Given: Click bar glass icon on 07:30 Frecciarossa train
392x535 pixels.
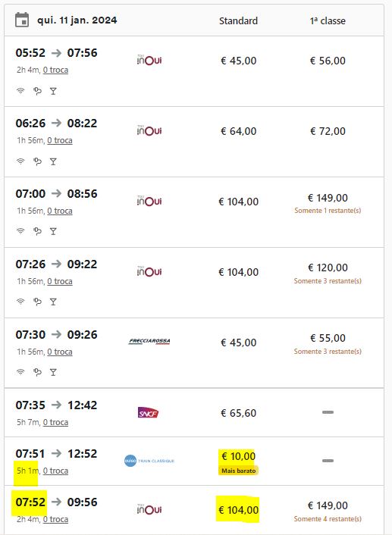Looking at the screenshot, I should [x=53, y=372].
